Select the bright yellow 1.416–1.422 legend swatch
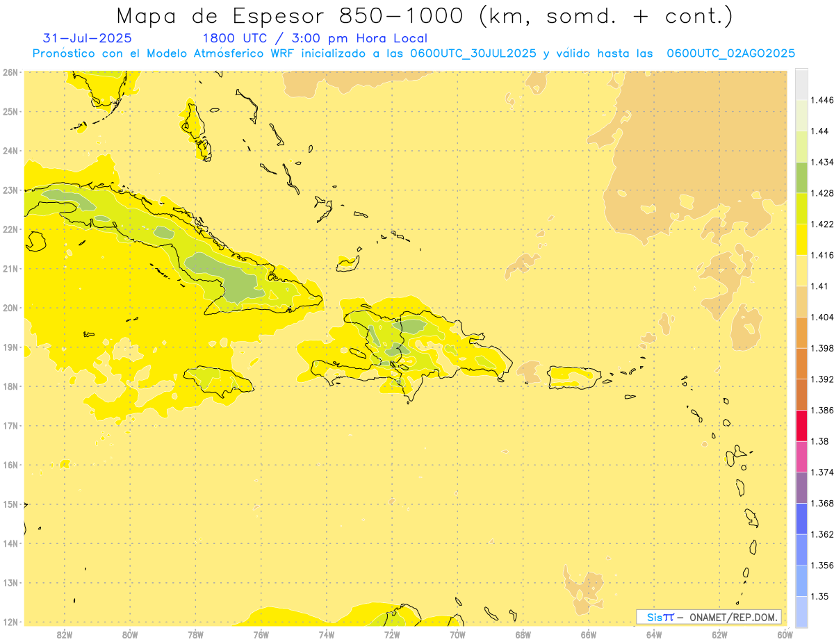Viewport: 834px width, 644px height. (x=801, y=240)
